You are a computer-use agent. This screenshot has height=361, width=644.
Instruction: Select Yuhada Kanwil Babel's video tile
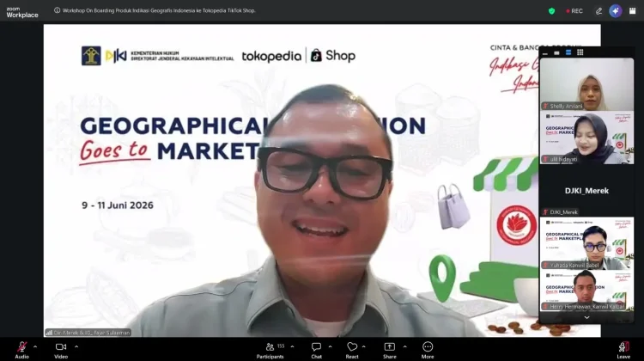click(x=586, y=243)
